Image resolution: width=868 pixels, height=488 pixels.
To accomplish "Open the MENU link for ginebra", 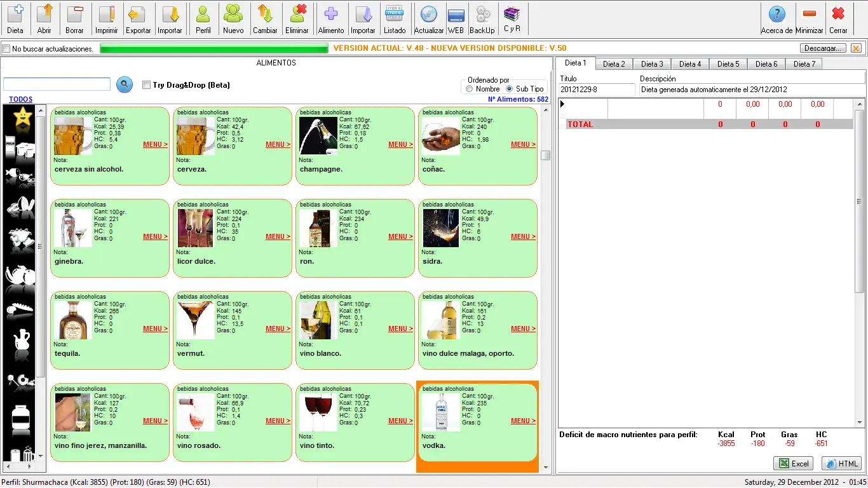I will tap(155, 237).
